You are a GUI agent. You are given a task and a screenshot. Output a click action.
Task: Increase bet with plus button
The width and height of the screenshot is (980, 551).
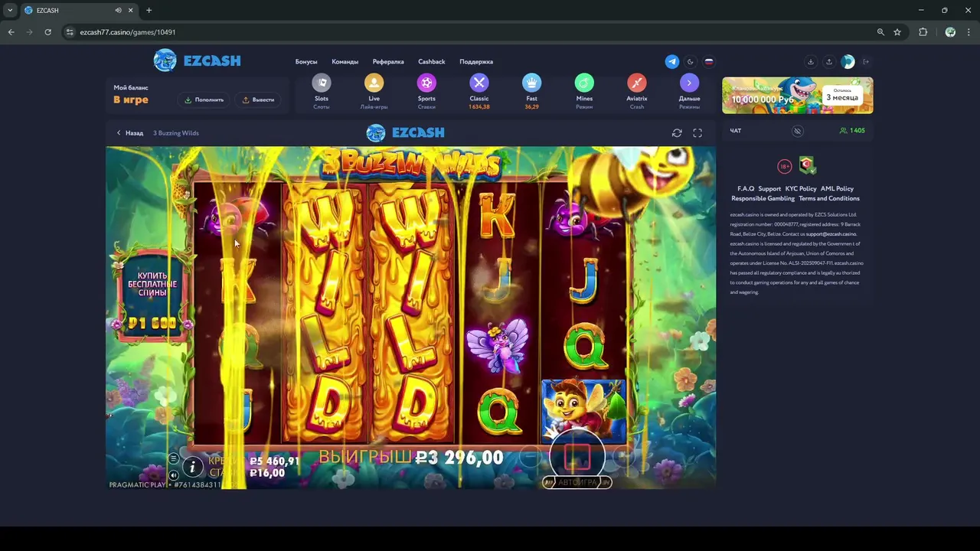(625, 457)
